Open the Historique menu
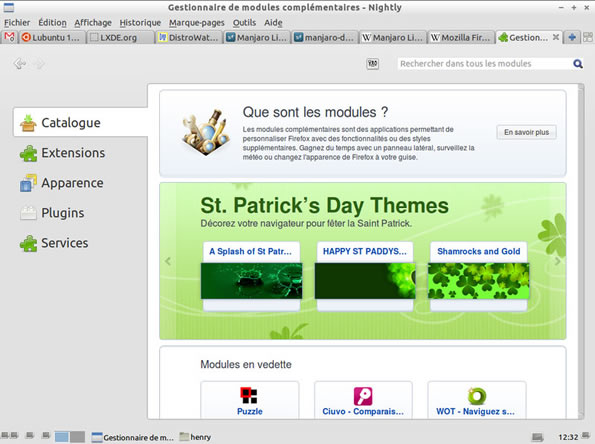 pos(140,23)
